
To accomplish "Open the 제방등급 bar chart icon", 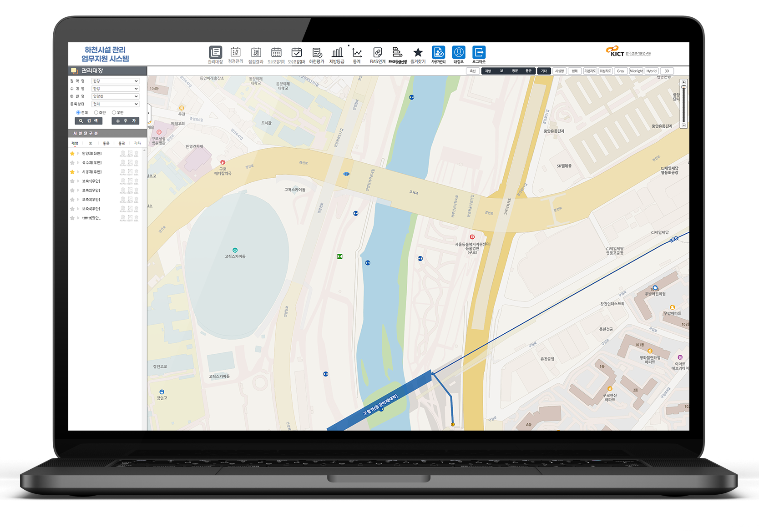I will tap(337, 53).
